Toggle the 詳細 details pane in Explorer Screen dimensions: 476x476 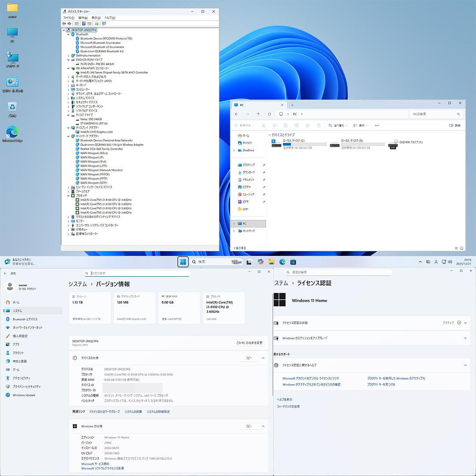(x=456, y=126)
